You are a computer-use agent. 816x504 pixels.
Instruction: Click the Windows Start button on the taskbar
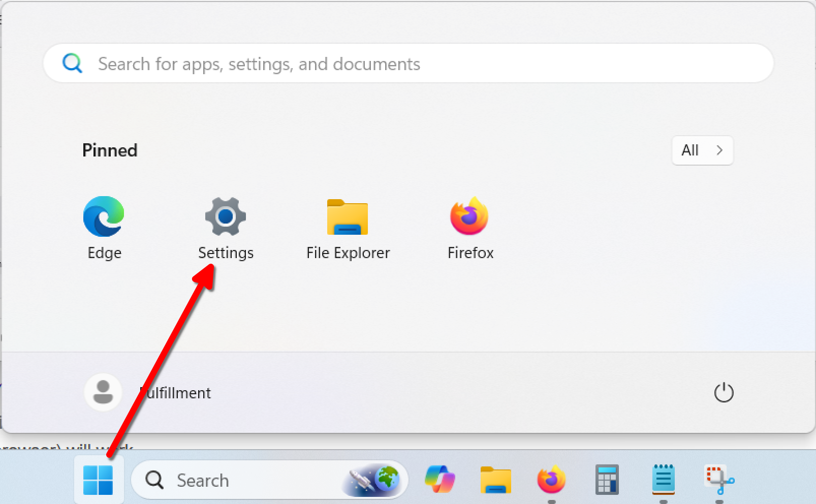tap(98, 480)
